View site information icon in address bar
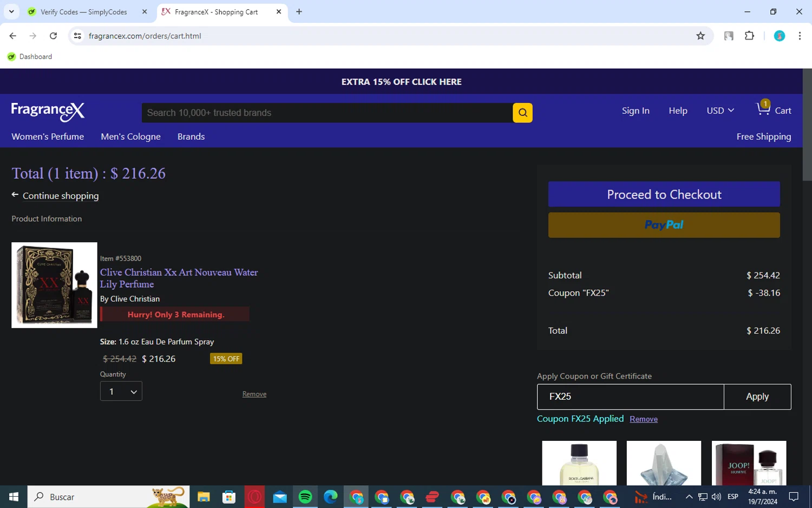 (x=77, y=36)
